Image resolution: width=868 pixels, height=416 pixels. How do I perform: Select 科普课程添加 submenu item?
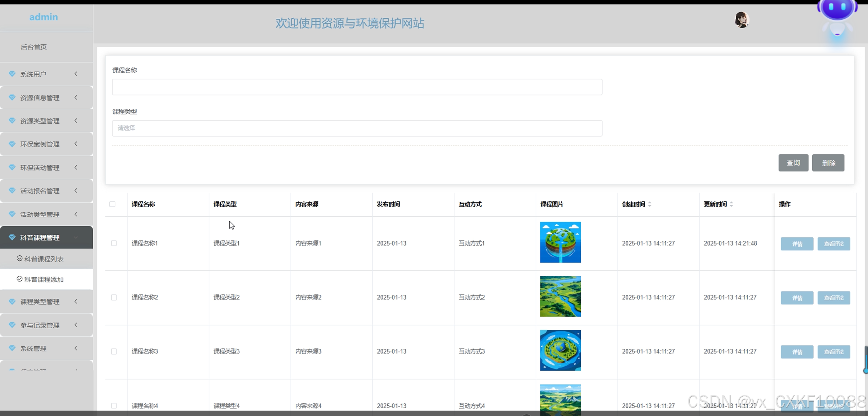pos(44,279)
